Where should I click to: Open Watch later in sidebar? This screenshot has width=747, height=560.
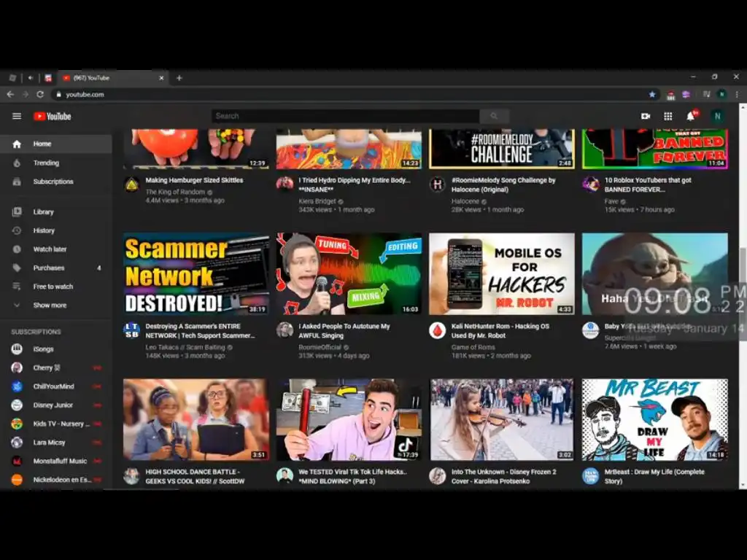coord(55,249)
